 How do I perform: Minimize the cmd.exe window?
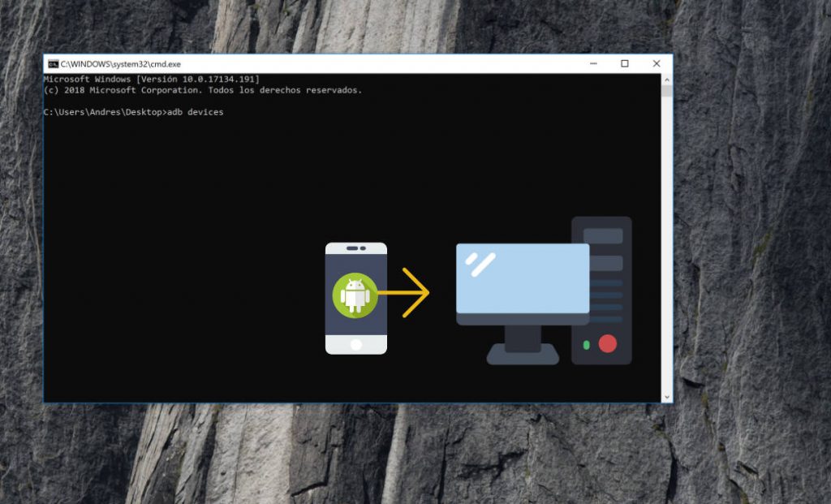pos(592,64)
